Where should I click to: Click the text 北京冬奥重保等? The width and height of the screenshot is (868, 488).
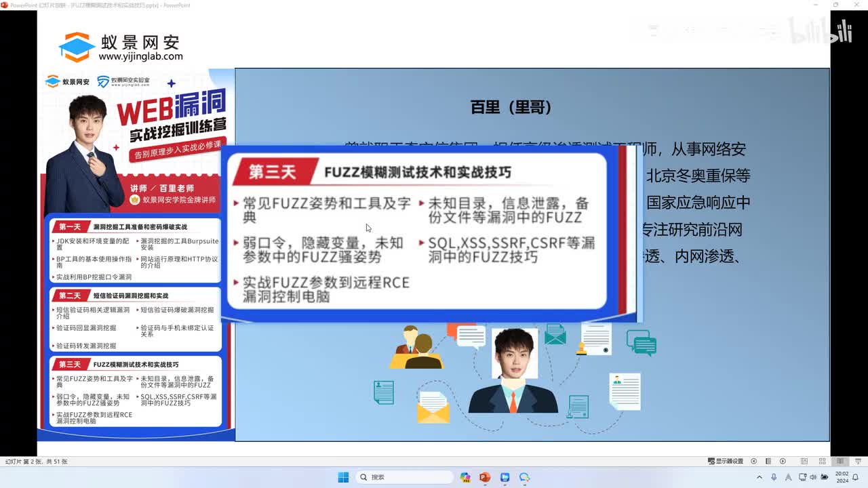[x=698, y=176]
